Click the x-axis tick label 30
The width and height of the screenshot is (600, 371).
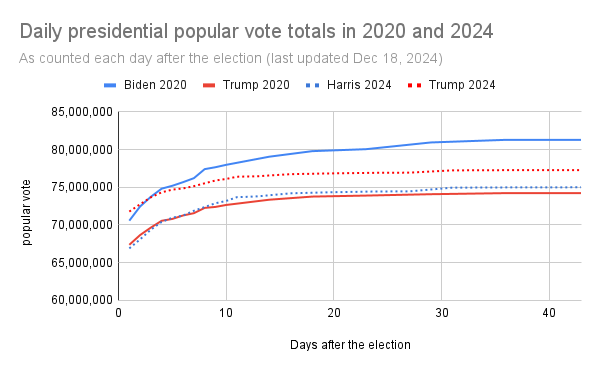click(442, 313)
